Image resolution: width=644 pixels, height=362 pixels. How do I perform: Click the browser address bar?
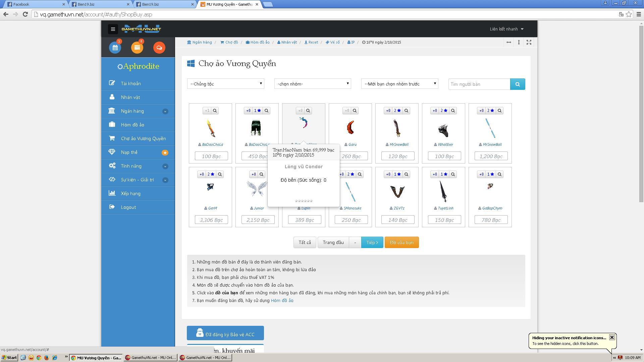tap(325, 14)
